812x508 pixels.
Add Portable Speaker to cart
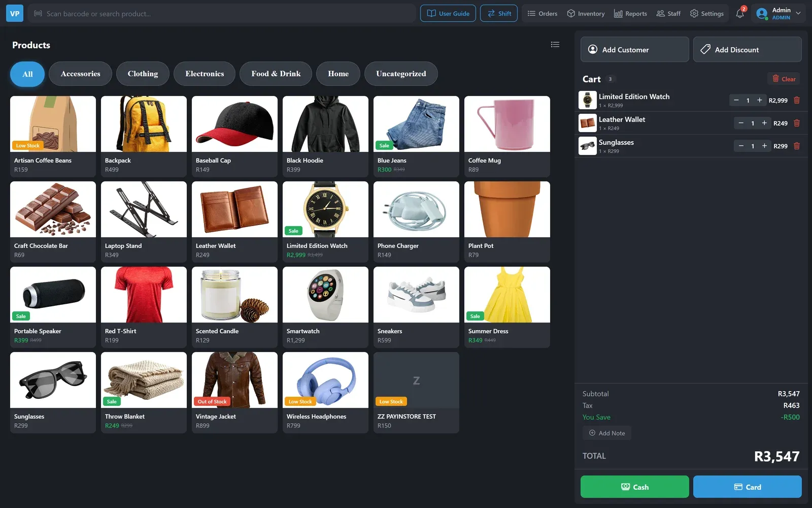(x=53, y=307)
